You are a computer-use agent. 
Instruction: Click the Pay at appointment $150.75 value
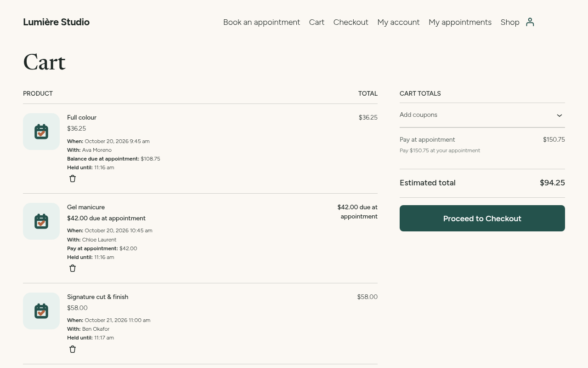pyautogui.click(x=554, y=139)
